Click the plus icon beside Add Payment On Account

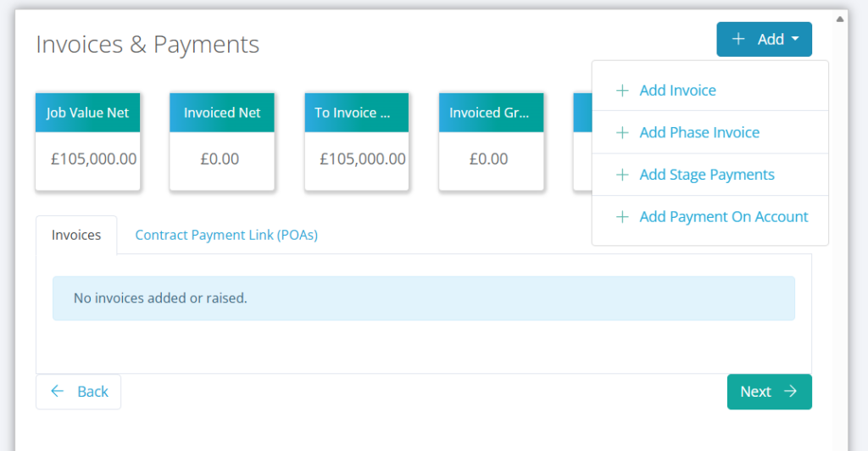(x=622, y=216)
